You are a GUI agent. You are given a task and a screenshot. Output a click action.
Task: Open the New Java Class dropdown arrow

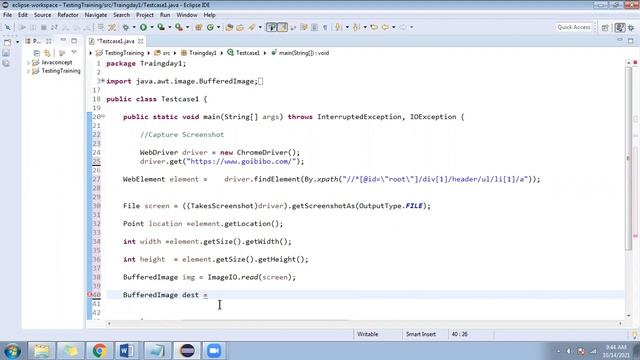click(218, 27)
